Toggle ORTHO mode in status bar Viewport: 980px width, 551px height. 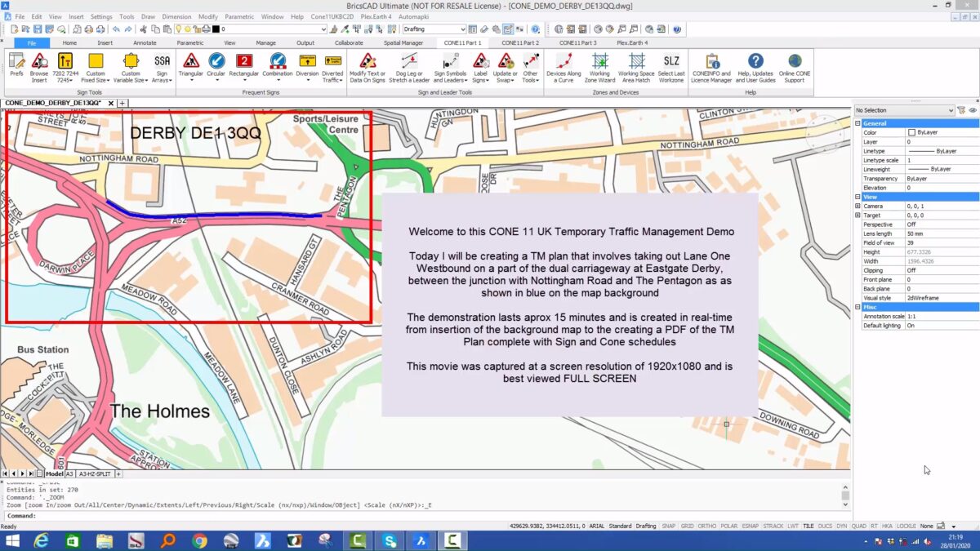707,527
